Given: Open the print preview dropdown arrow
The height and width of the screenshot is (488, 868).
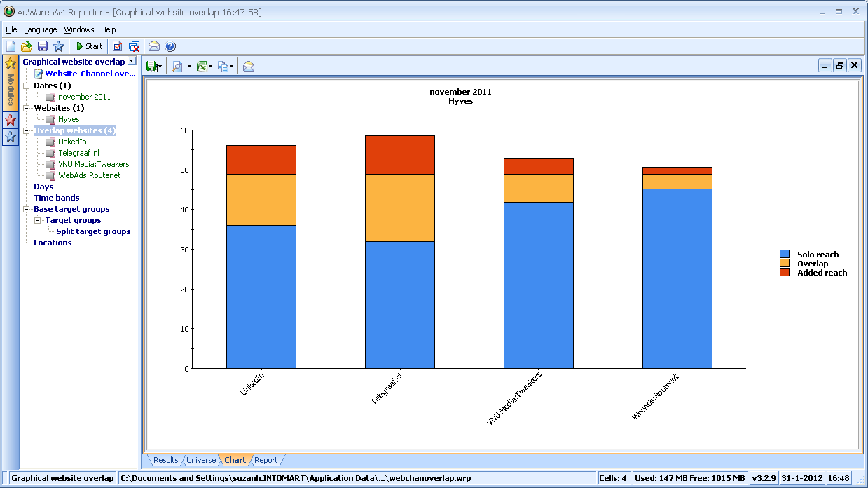Looking at the screenshot, I should (189, 67).
